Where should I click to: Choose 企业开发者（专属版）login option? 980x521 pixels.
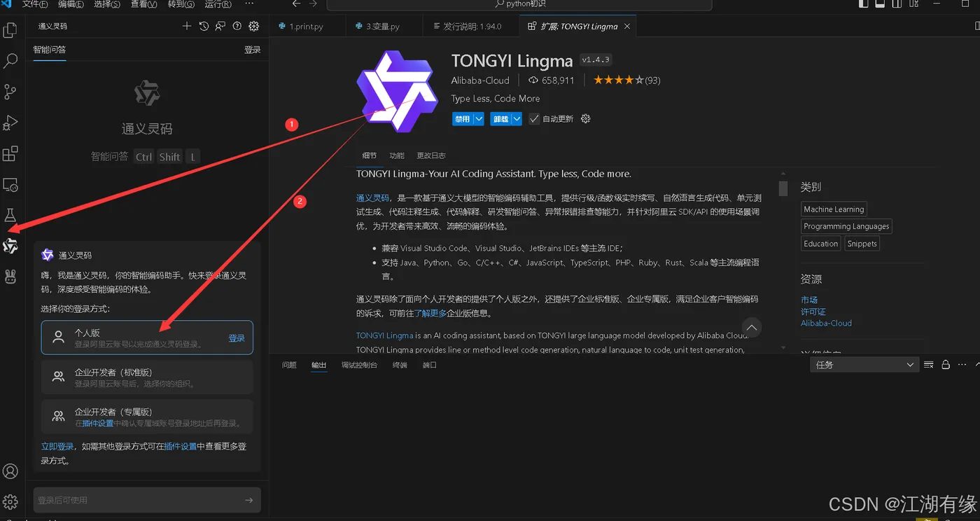click(147, 417)
